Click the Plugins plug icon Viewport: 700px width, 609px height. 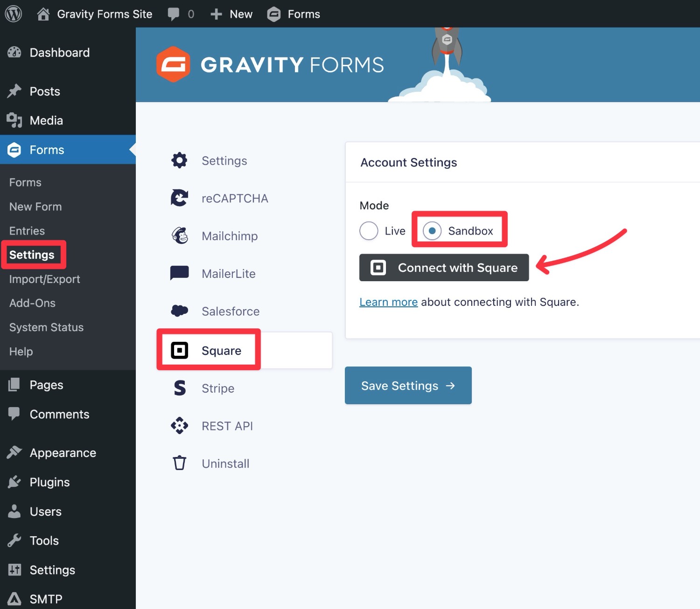point(14,482)
